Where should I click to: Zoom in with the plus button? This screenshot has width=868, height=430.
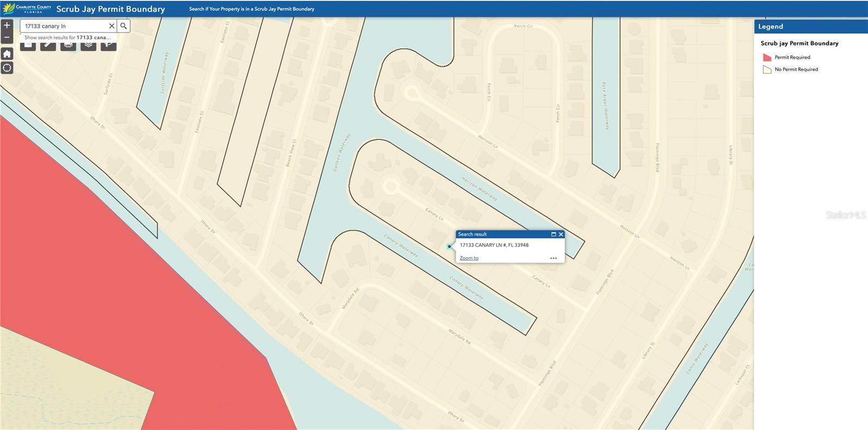7,25
